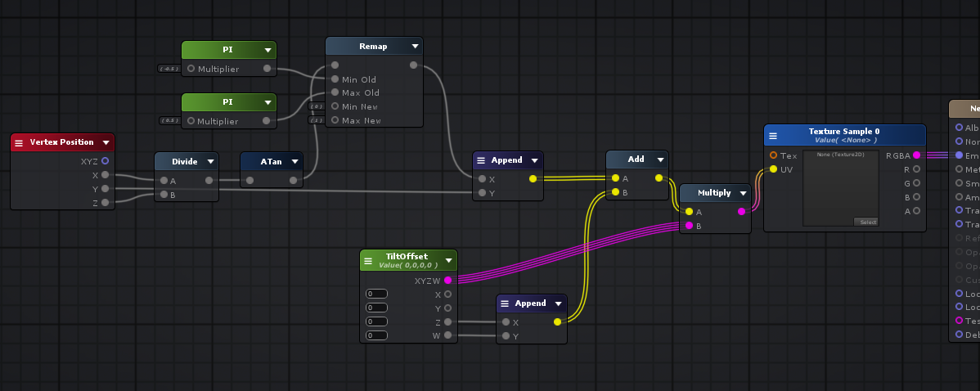Select the RGBA output port of Texture Sample
Image resolution: width=980 pixels, height=391 pixels.
(x=917, y=155)
